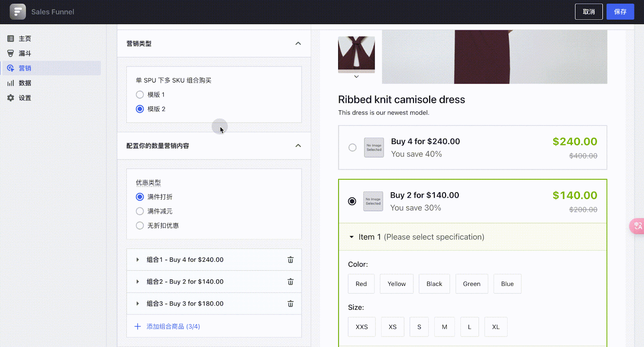
Task: Open 漏斗 in the sidebar menu
Action: click(x=25, y=53)
